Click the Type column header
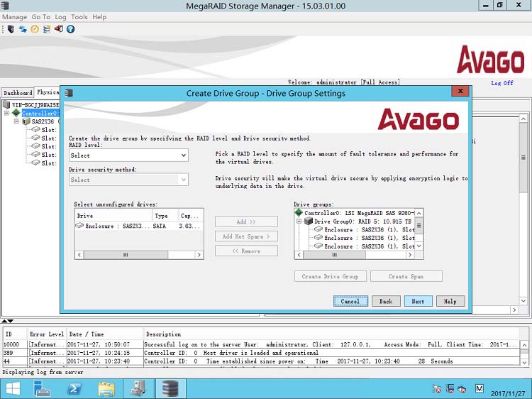Viewport: 532px width, 399px height. pos(165,216)
